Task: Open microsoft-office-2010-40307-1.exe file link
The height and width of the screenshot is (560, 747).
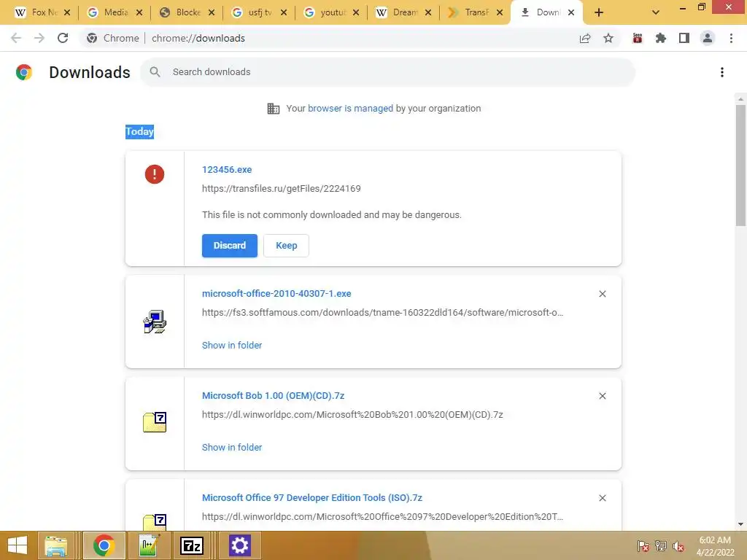Action: click(x=276, y=294)
